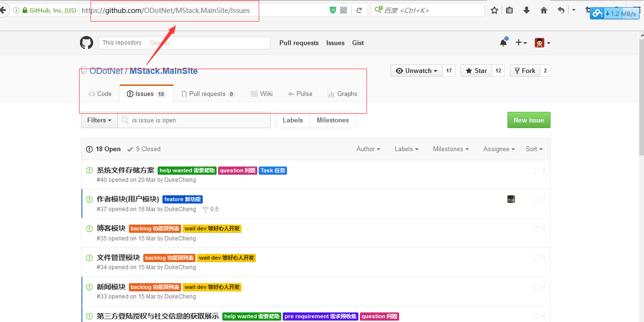Viewport: 644px width, 322px height.
Task: Open Pull requests in the top navigation
Action: pyautogui.click(x=299, y=43)
